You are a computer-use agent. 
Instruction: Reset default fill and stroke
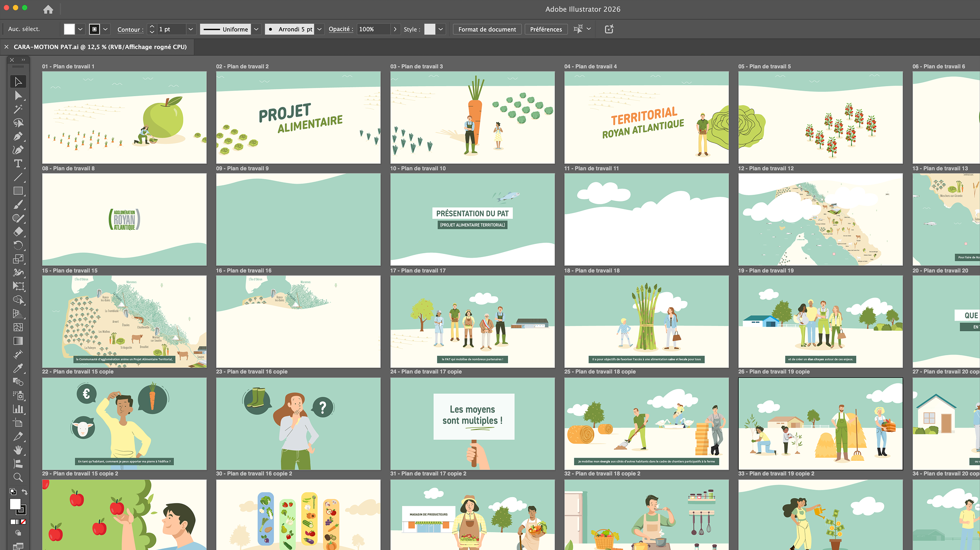coord(13,492)
